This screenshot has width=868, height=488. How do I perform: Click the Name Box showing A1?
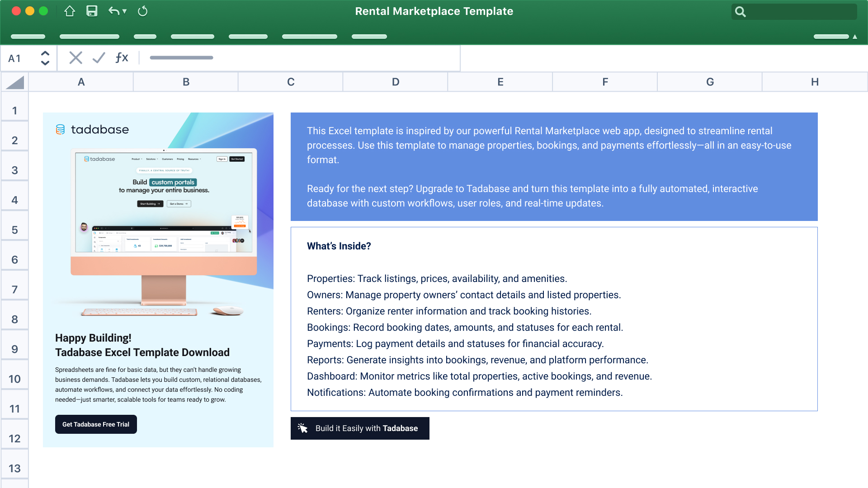pos(14,58)
